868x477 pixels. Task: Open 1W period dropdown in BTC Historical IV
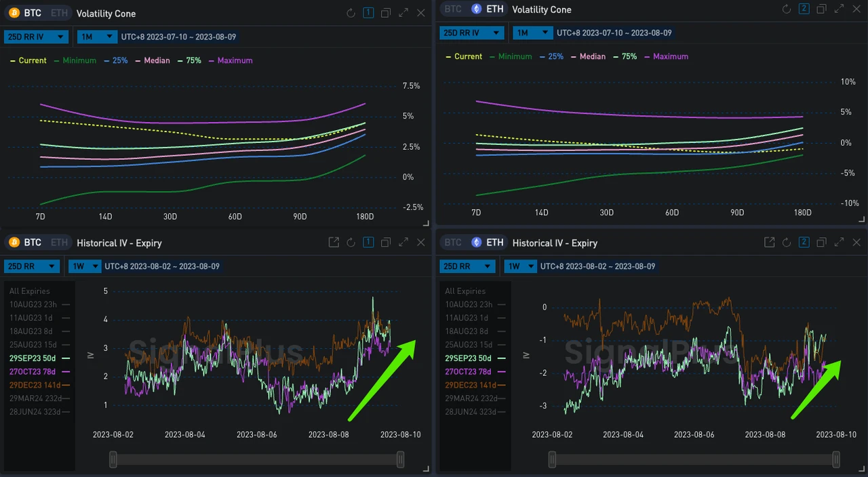(85, 266)
